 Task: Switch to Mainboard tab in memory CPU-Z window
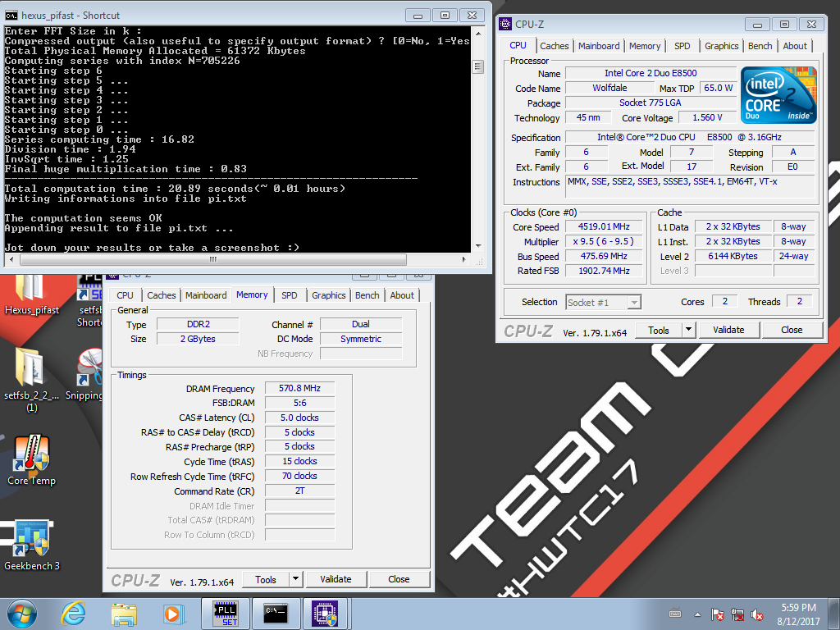(x=206, y=295)
